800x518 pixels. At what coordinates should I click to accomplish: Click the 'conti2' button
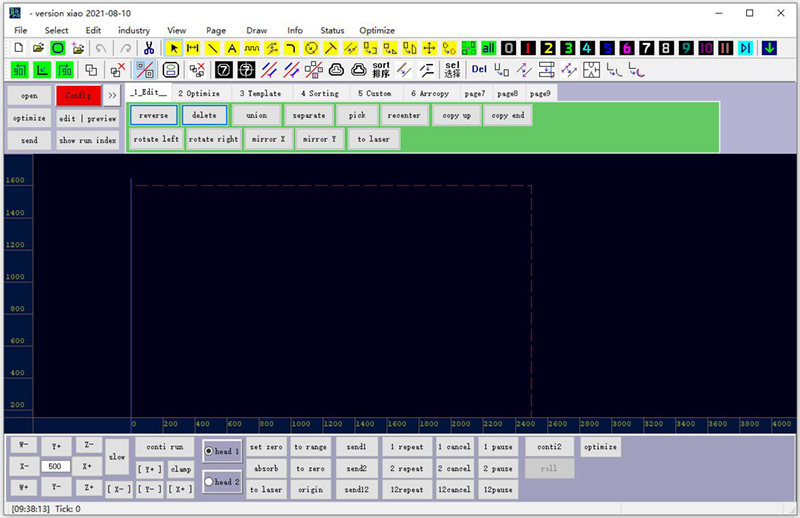[x=549, y=447]
